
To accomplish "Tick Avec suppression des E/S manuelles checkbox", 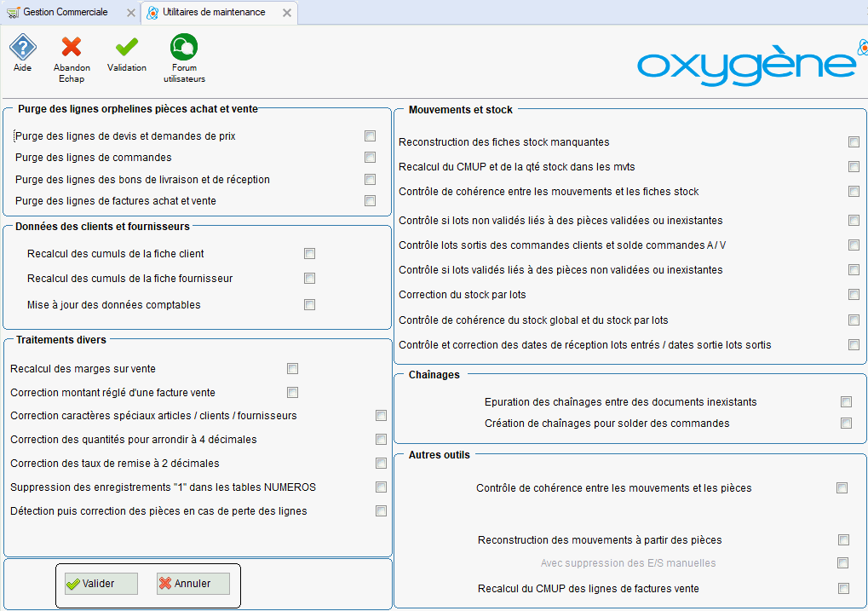I will point(843,563).
